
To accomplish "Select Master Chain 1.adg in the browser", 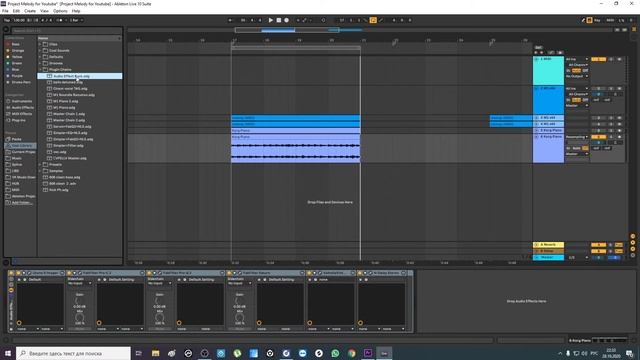I will (x=69, y=114).
